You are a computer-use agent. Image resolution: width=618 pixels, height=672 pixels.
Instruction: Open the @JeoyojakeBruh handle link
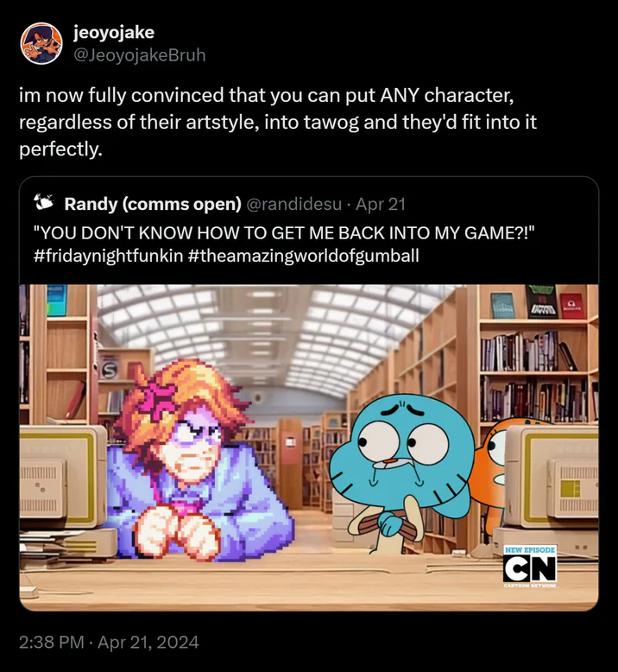tap(140, 55)
